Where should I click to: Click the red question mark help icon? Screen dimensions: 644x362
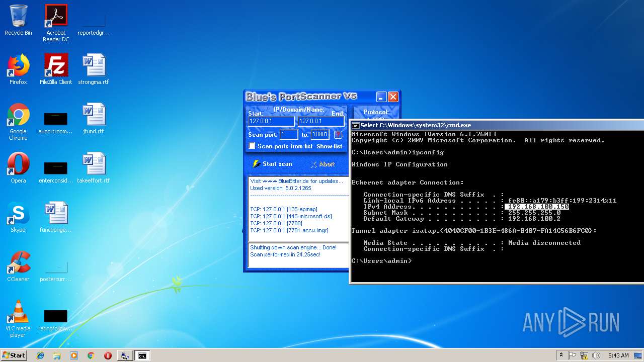tap(338, 135)
